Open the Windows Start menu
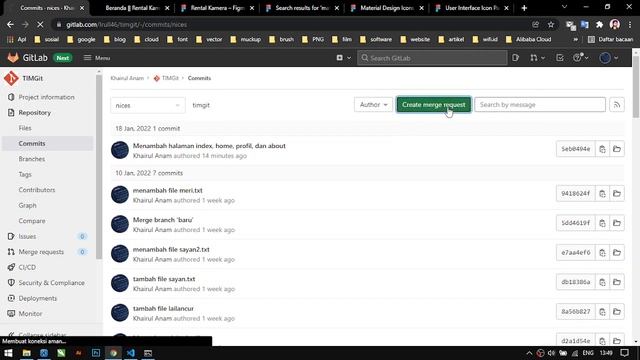This screenshot has width=640, height=360. [8, 353]
